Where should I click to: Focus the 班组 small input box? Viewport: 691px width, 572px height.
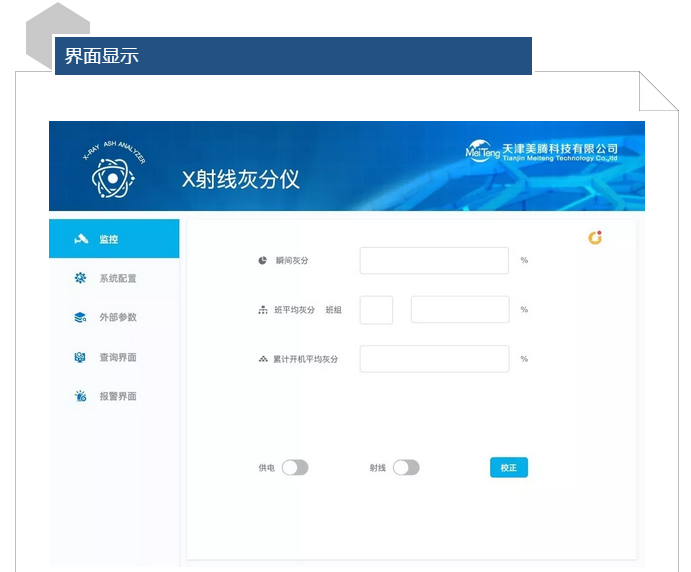376,310
